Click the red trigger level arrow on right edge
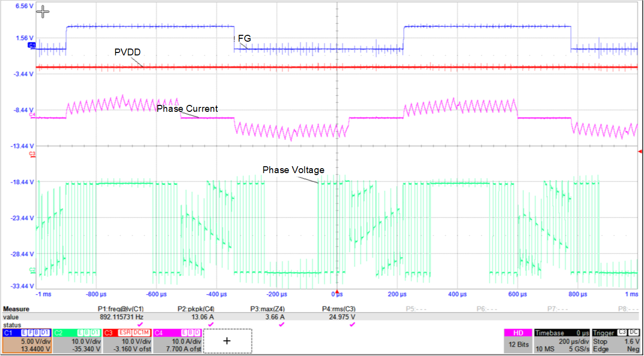 pos(640,150)
